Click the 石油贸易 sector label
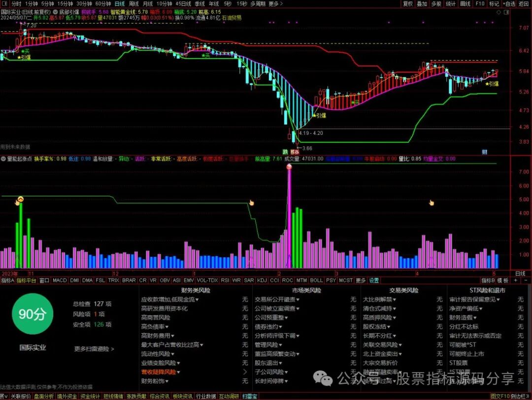532x400 pixels. click(x=232, y=18)
